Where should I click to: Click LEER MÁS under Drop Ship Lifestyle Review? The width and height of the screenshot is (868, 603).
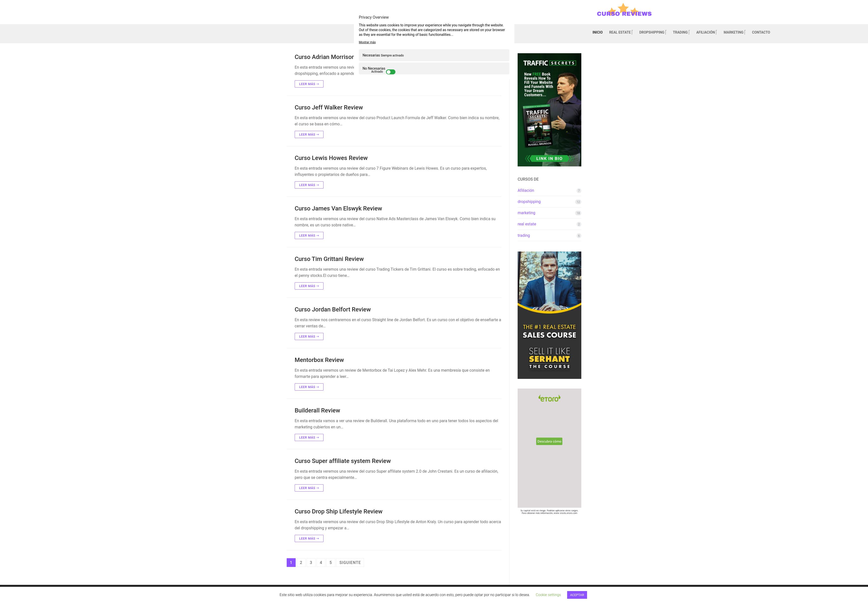point(309,538)
